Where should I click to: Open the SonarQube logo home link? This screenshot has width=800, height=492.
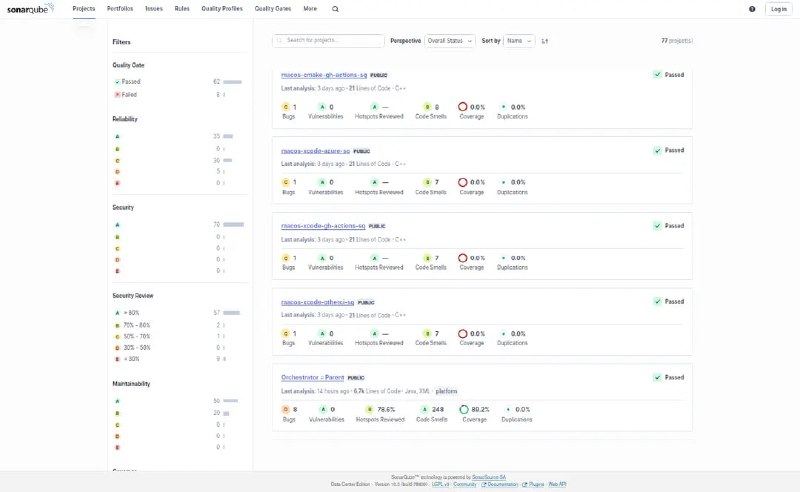30,9
